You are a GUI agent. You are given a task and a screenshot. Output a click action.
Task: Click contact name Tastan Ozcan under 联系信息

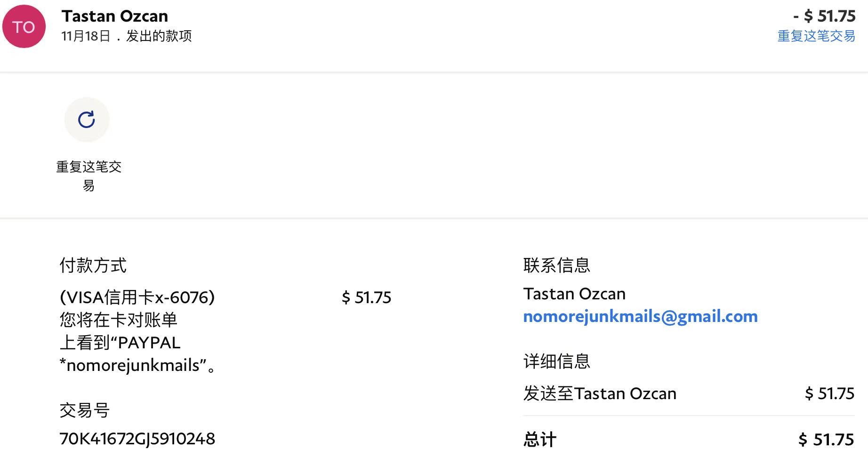point(575,294)
